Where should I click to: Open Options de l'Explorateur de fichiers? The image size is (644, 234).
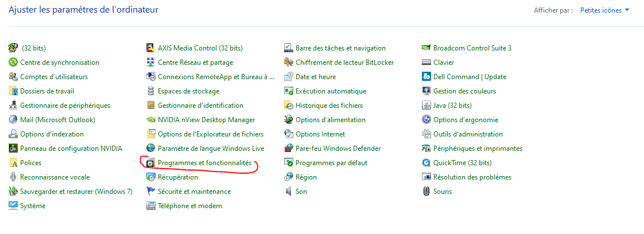point(211,134)
